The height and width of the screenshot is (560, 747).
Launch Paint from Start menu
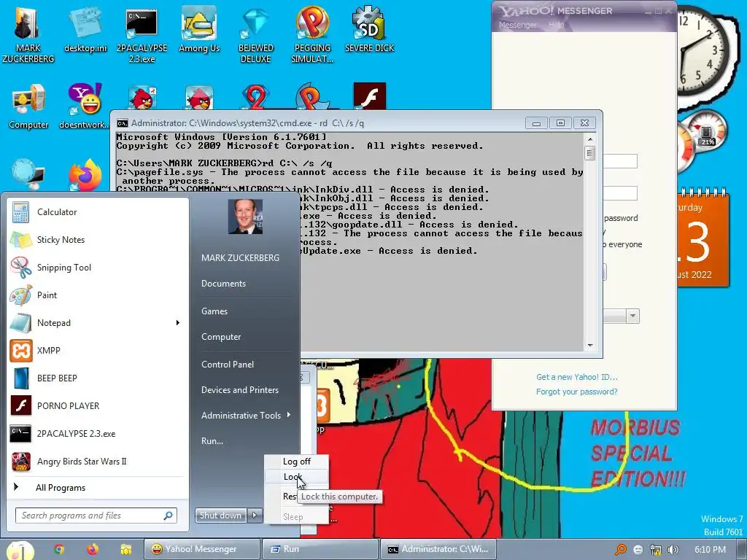98,295
